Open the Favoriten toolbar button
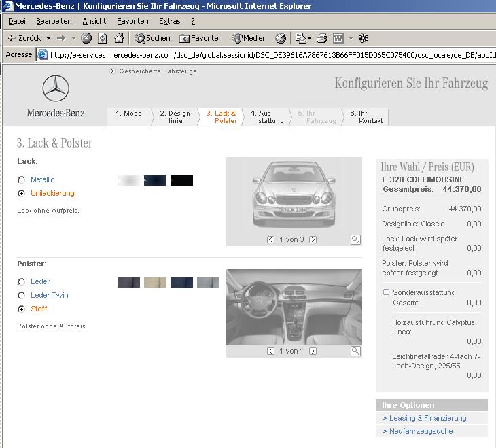Image resolution: width=496 pixels, height=448 pixels. [200, 38]
